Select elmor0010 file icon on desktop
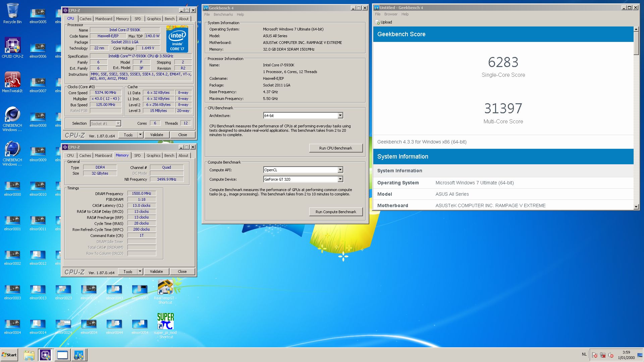This screenshot has height=362, width=644. pos(38,189)
